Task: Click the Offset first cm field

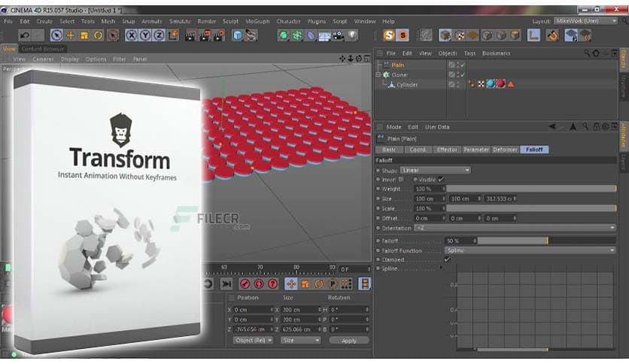Action: 430,219
